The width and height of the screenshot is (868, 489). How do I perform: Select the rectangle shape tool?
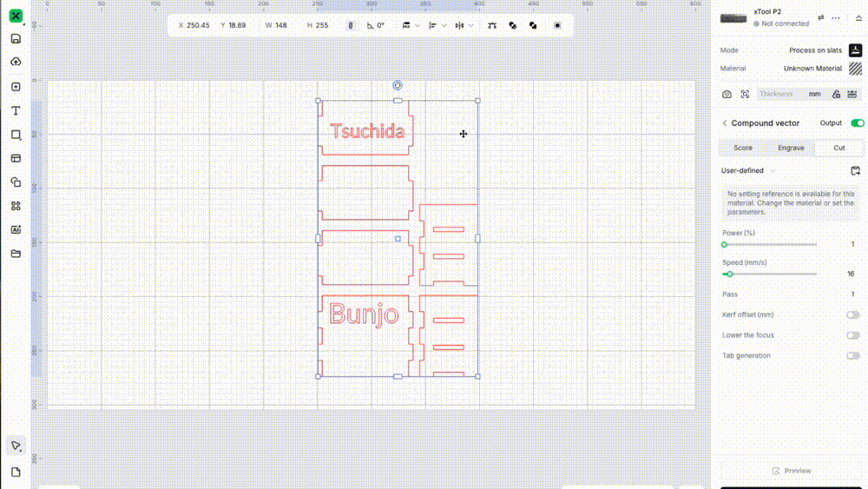coord(16,135)
